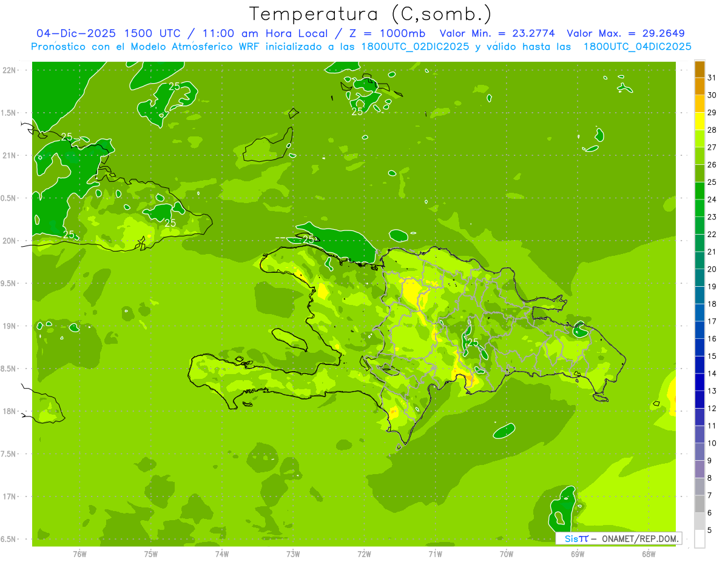The image size is (728, 562).
Task: Pick the gray swatch between 6 and 7
Action: 699,504
